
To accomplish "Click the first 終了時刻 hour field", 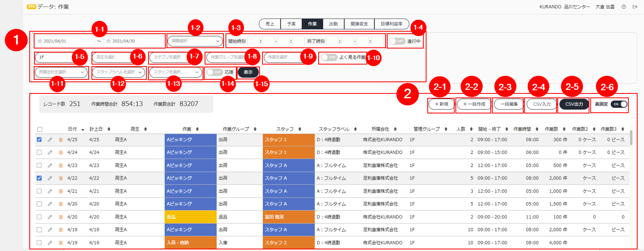I will [332, 41].
